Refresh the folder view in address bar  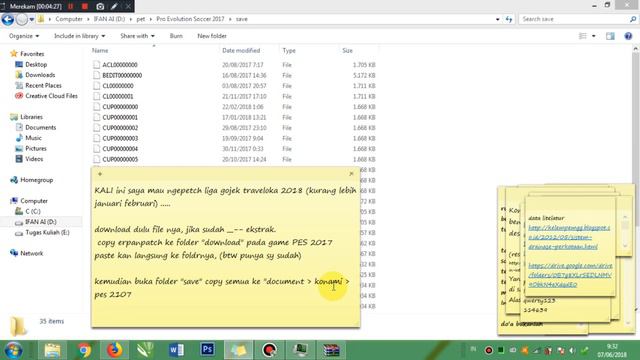(509, 19)
